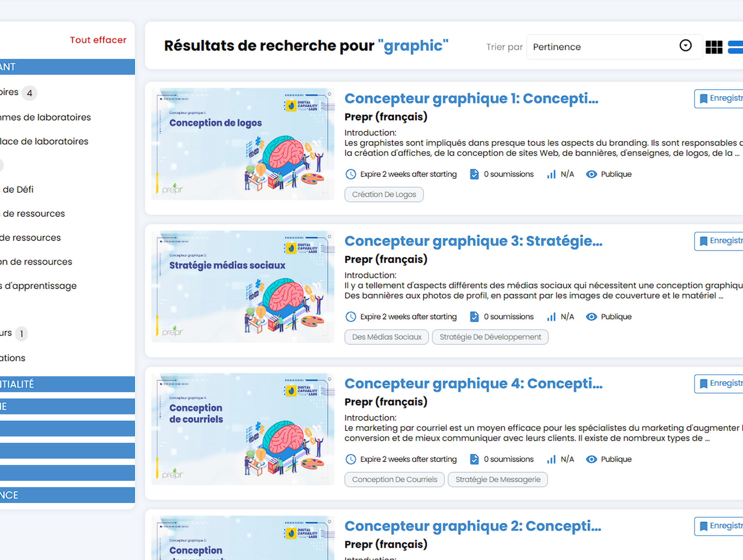
Task: Save Concepteur graphique 3 with Enregistrer button
Action: [x=719, y=241]
